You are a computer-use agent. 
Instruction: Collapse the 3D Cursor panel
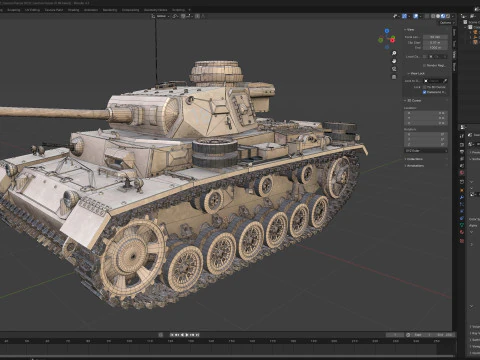pyautogui.click(x=413, y=100)
